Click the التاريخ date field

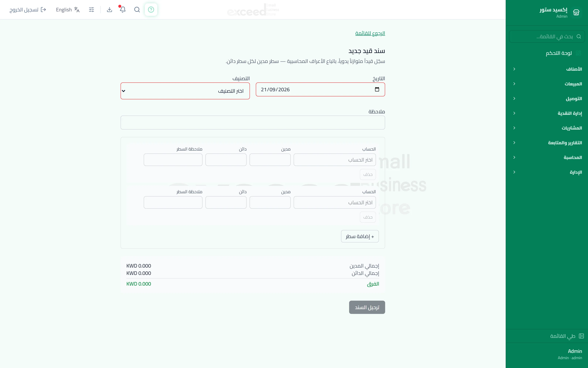320,89
